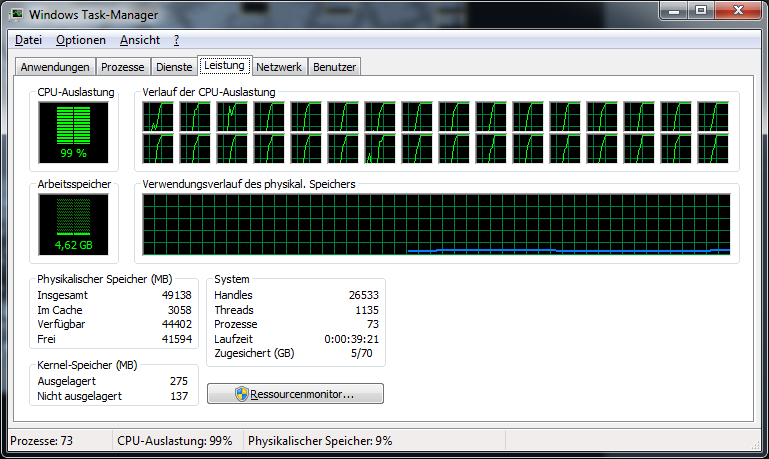Click the Prozesse value 73 in System group
This screenshot has height=459, width=769.
pos(373,324)
